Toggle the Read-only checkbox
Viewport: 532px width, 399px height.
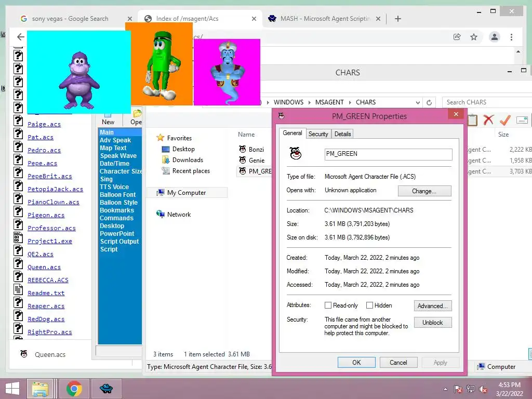(x=328, y=305)
